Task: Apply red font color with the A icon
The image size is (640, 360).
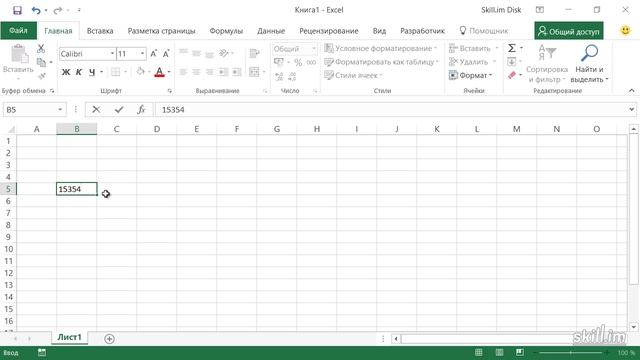Action: click(160, 72)
